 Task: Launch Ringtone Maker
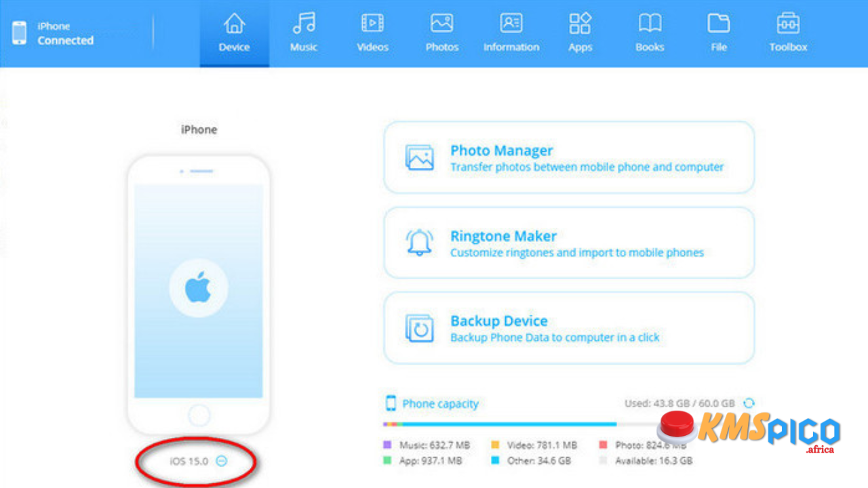pos(569,243)
